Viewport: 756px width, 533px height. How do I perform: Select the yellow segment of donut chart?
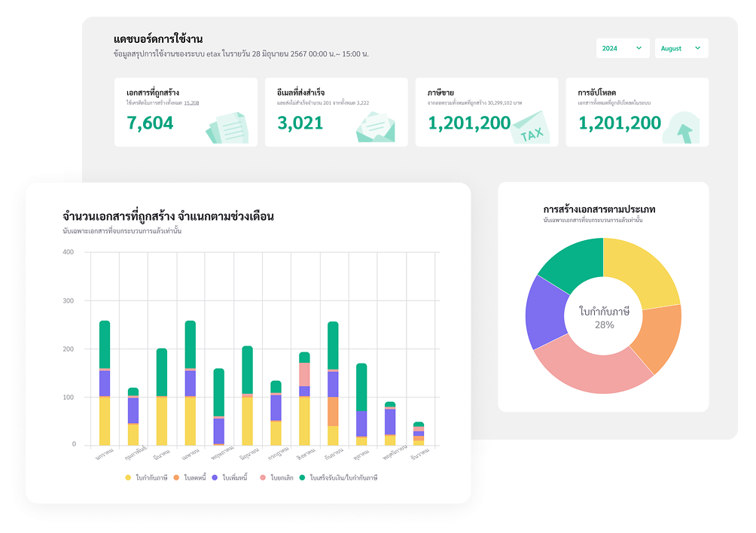click(645, 271)
